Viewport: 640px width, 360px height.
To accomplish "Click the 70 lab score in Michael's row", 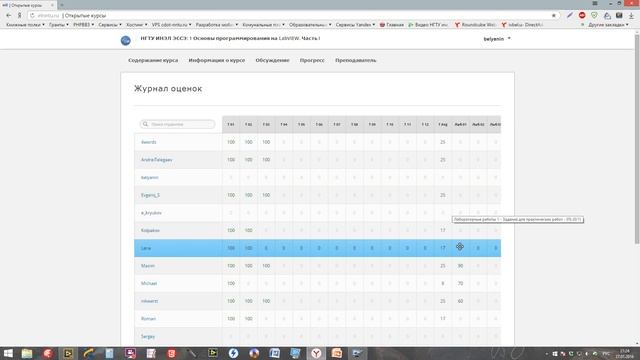I will pos(460,283).
